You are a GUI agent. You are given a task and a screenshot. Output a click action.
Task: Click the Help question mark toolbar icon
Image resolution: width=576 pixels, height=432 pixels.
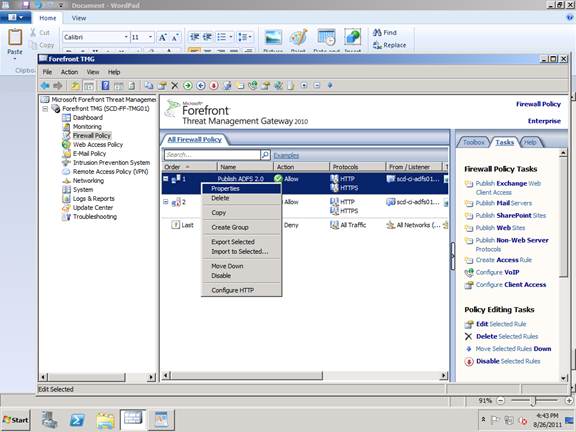point(105,86)
